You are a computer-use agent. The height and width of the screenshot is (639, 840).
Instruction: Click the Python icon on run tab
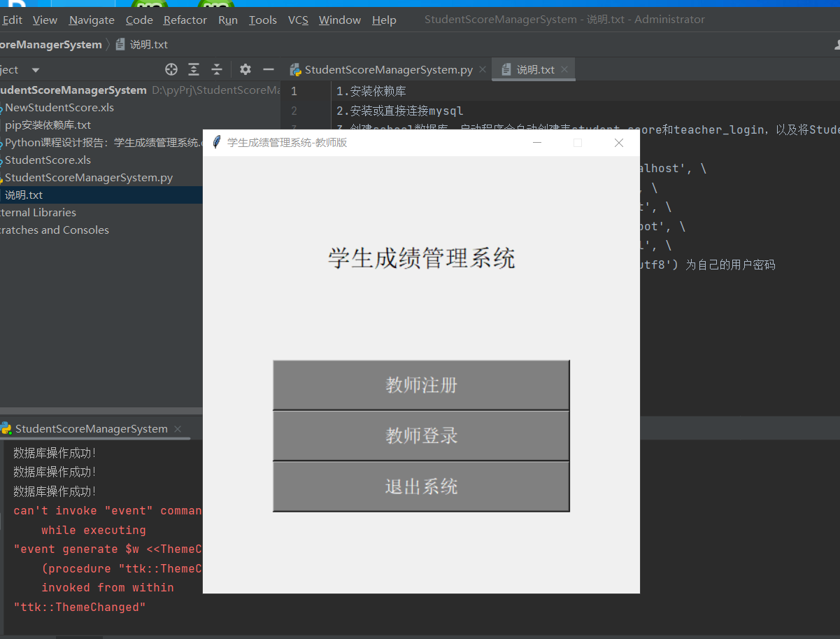click(x=6, y=428)
